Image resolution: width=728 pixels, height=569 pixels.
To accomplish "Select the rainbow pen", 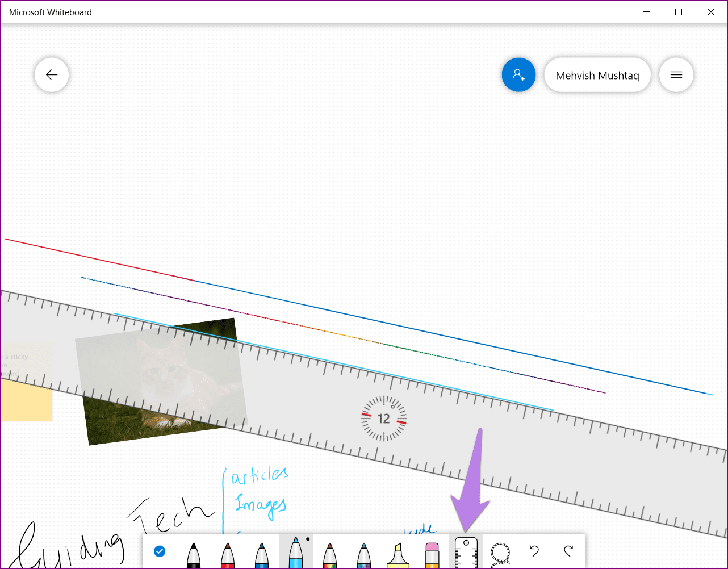I will pos(329,555).
